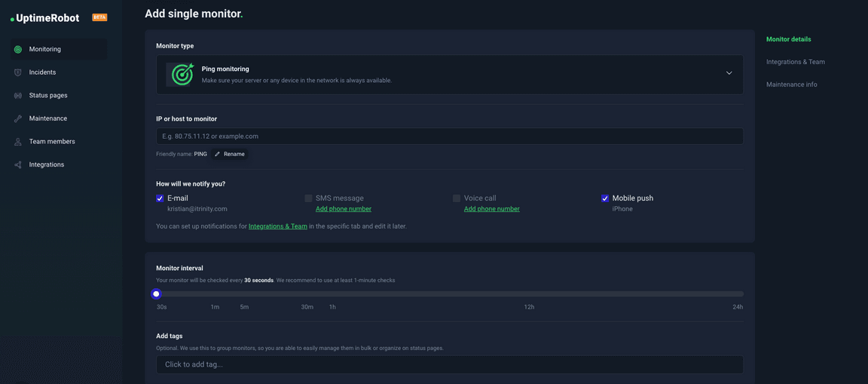Viewport: 868px width, 384px height.
Task: Click the pencil icon beside Rename
Action: pyautogui.click(x=218, y=154)
